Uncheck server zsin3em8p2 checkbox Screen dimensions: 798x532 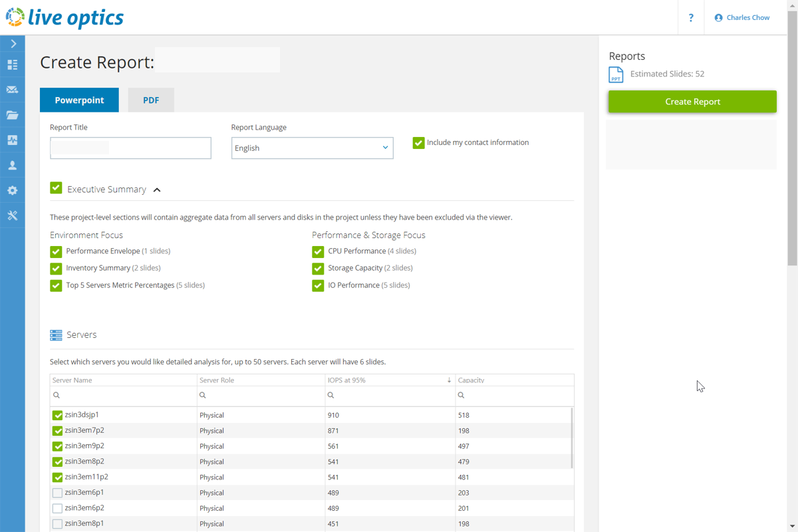pos(57,462)
